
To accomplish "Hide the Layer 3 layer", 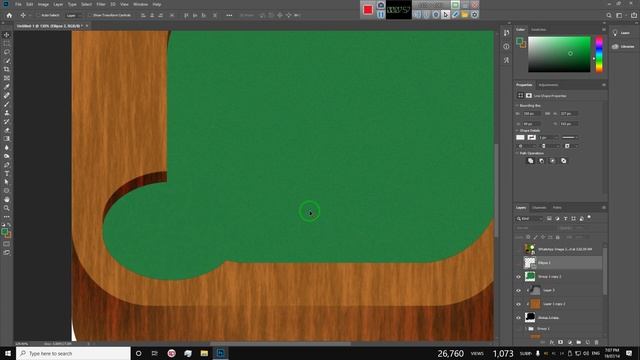I will pos(518,290).
